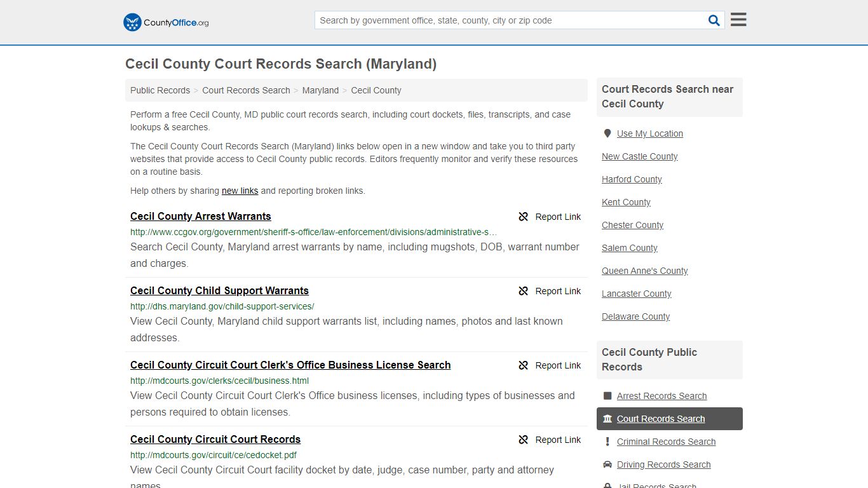Visit the mdcourts.gov cedocket.pdf URL
The width and height of the screenshot is (868, 488).
[x=214, y=455]
